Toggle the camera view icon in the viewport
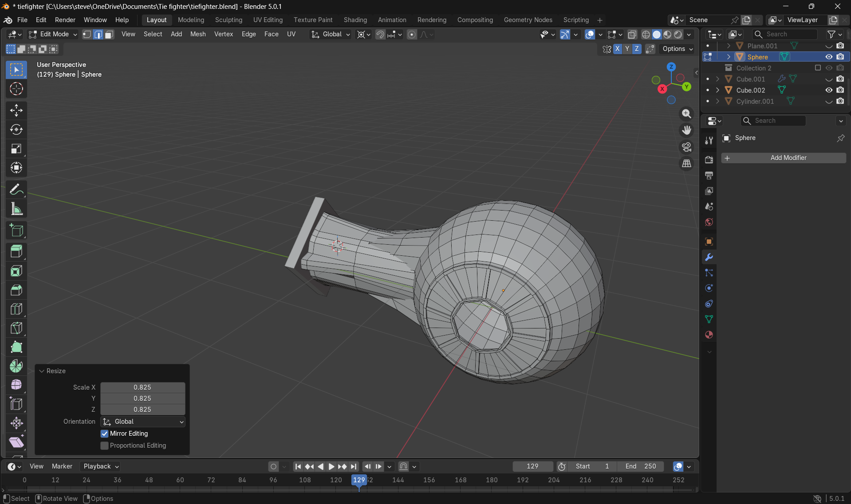 click(x=686, y=147)
